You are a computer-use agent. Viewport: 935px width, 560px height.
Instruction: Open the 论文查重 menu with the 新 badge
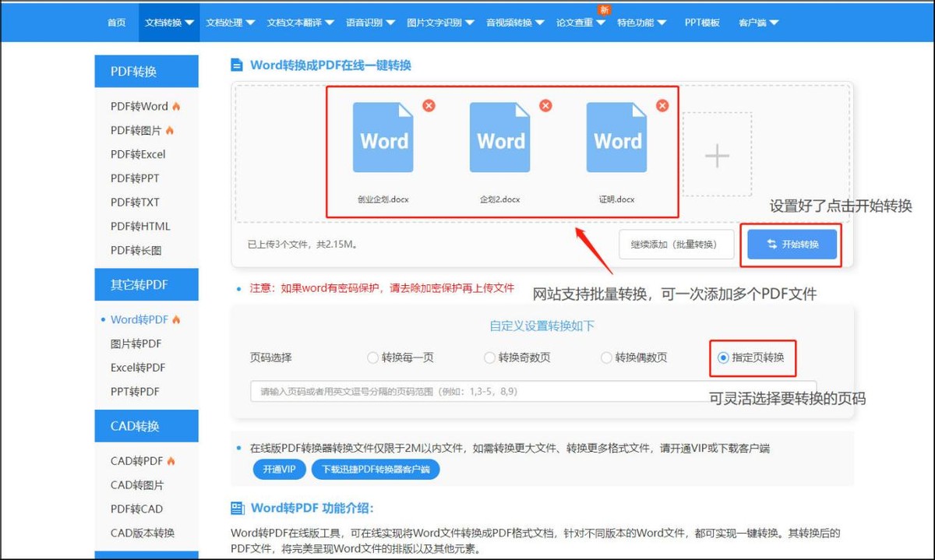tap(578, 23)
